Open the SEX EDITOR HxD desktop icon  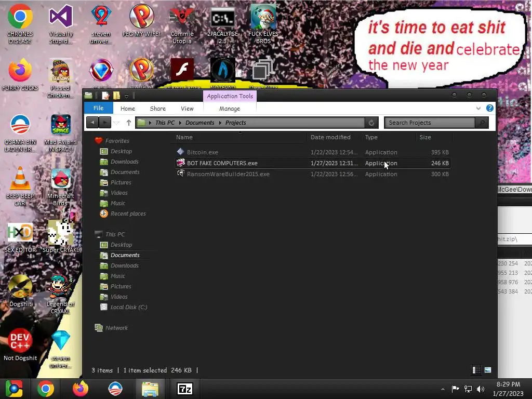[20, 237]
